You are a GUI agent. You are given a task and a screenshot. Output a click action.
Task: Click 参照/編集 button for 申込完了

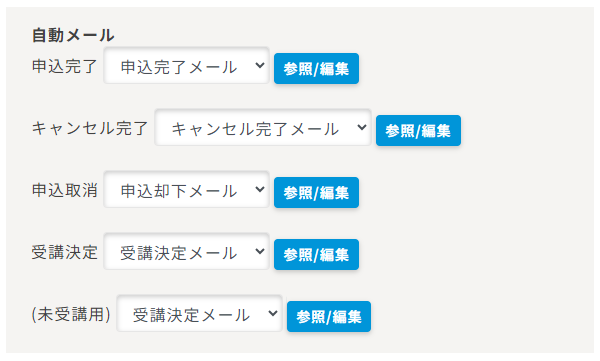316,69
